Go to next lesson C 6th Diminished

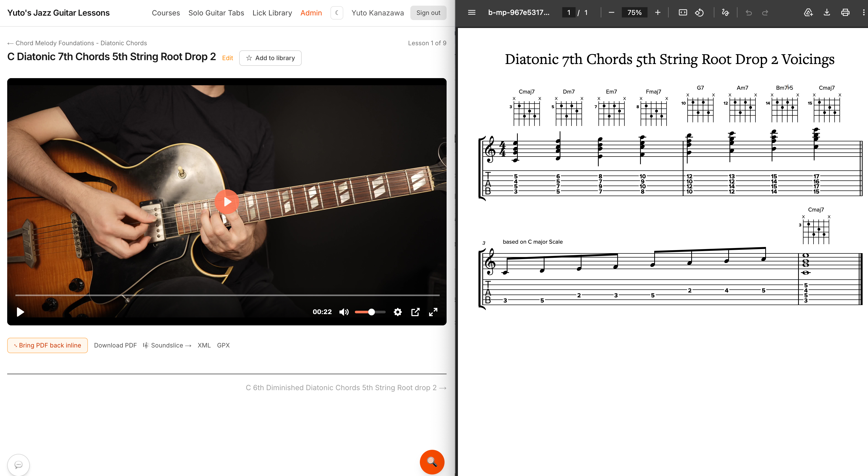pos(346,388)
